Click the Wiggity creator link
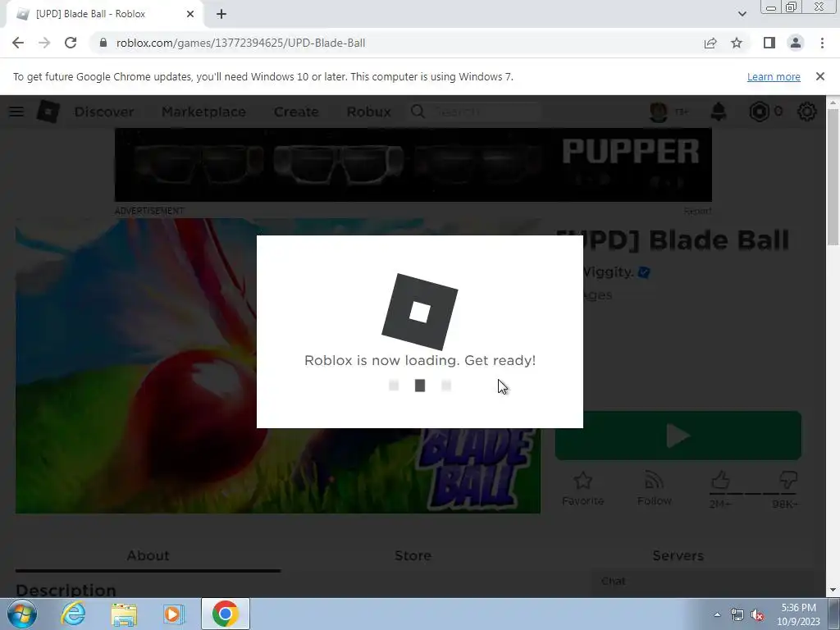The height and width of the screenshot is (630, 840). click(608, 272)
